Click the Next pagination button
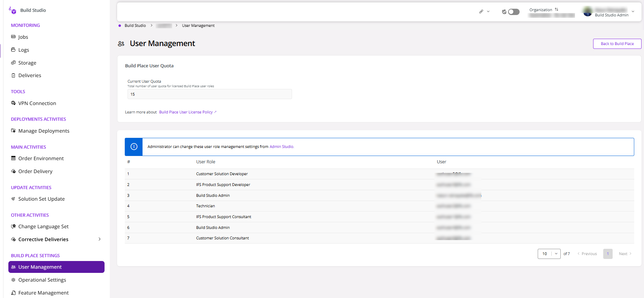 (625, 254)
